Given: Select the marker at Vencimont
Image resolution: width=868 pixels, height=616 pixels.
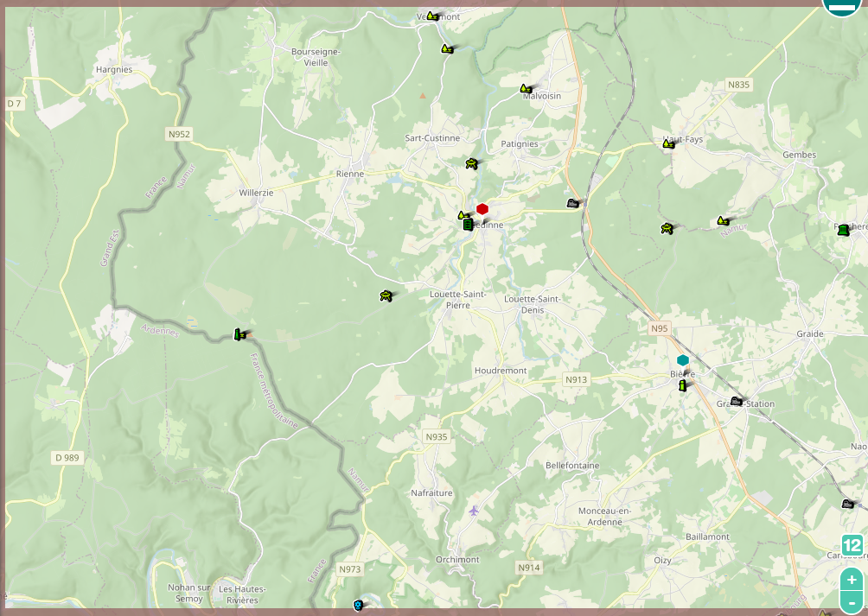Looking at the screenshot, I should tap(431, 16).
